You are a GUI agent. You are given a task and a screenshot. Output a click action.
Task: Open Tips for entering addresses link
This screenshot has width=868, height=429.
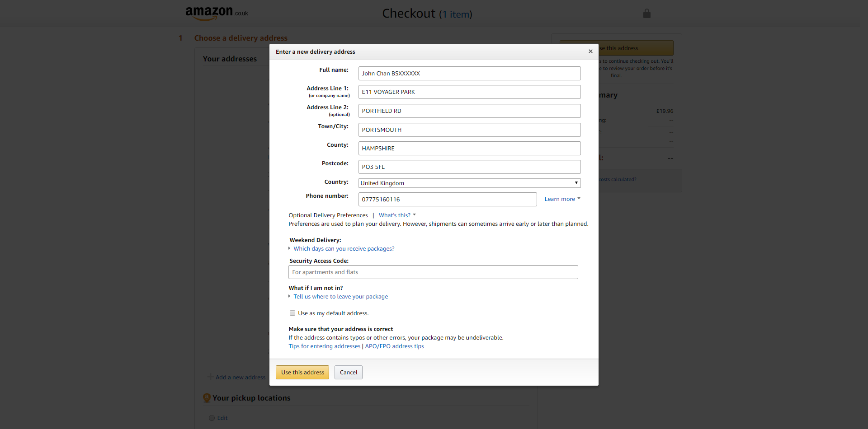click(324, 346)
